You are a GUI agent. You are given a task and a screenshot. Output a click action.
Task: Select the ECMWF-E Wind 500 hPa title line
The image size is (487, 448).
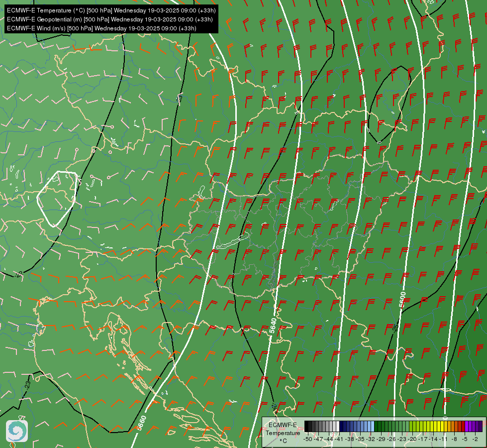tap(101, 28)
